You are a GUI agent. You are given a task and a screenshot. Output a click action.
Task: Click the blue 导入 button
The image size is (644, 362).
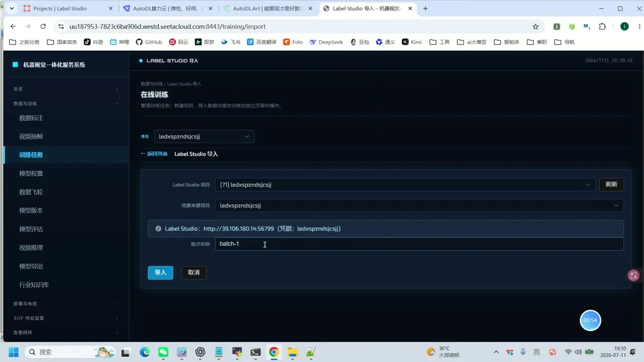tap(160, 273)
